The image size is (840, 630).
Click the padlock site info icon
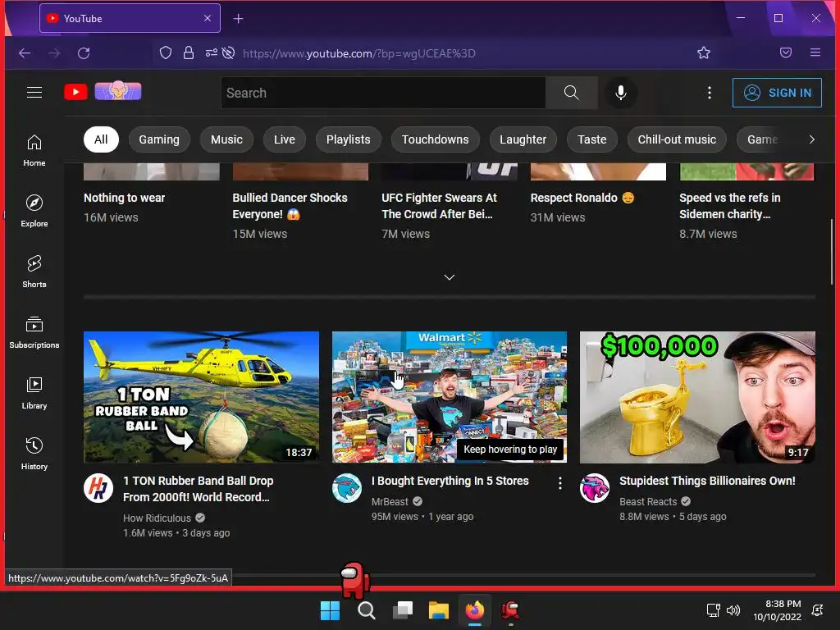(x=189, y=52)
